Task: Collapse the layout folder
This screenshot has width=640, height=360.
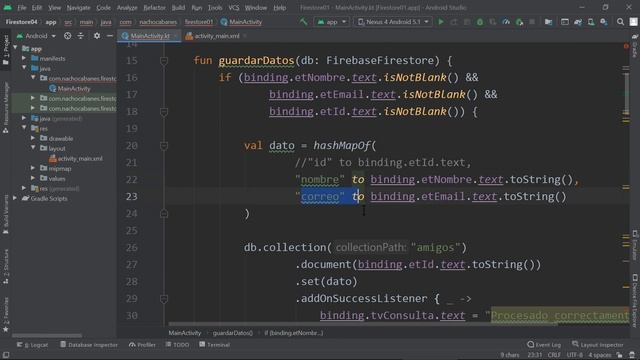Action: pos(33,148)
